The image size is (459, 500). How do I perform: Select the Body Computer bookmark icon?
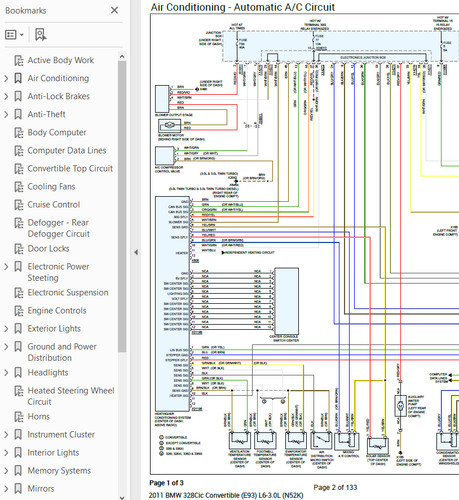point(19,132)
